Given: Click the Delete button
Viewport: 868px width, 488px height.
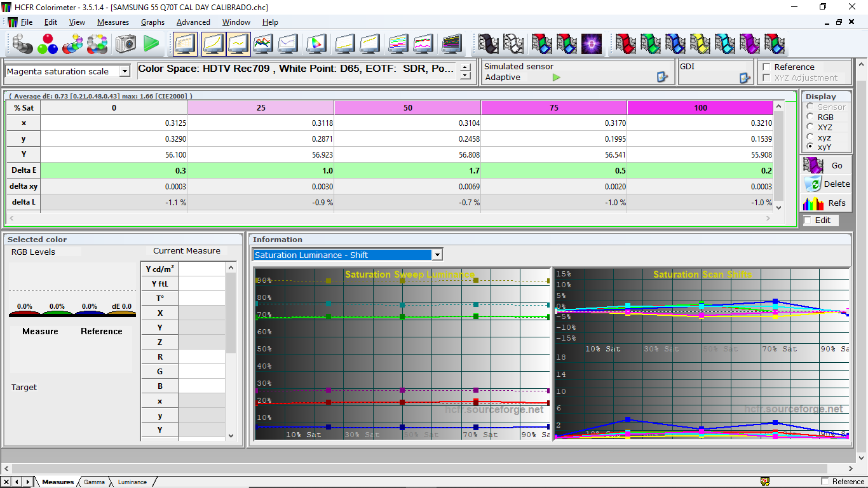Looking at the screenshot, I should pos(826,184).
